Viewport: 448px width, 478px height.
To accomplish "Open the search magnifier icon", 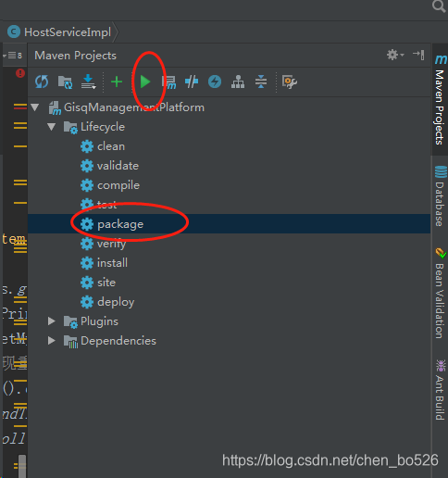I will click(x=439, y=6).
